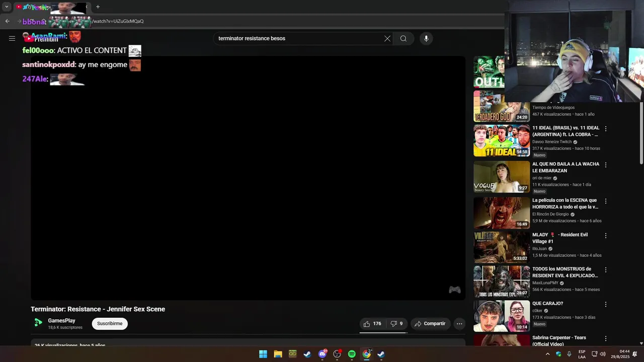Screen dimensions: 644x362
Task: Open Spotify from the taskbar
Action: pyautogui.click(x=352, y=354)
